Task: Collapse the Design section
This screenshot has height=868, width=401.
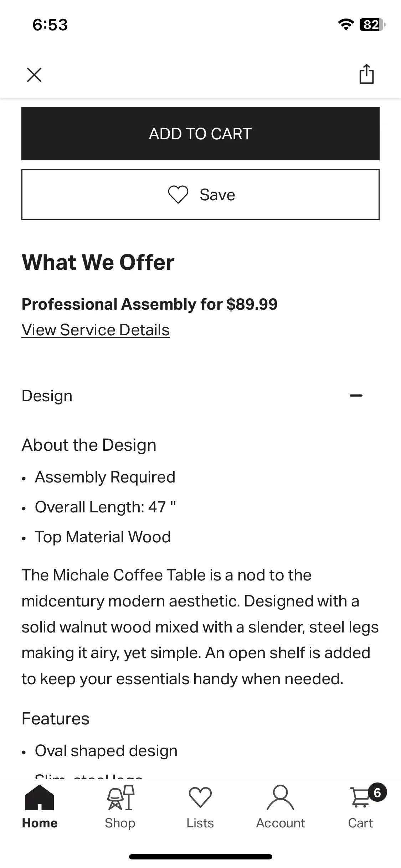Action: coord(200,396)
